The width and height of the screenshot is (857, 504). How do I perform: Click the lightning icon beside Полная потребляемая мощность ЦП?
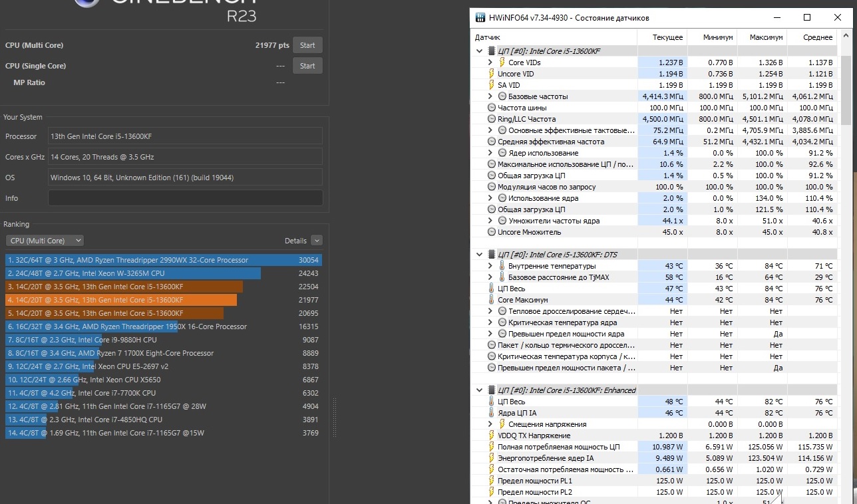point(492,447)
